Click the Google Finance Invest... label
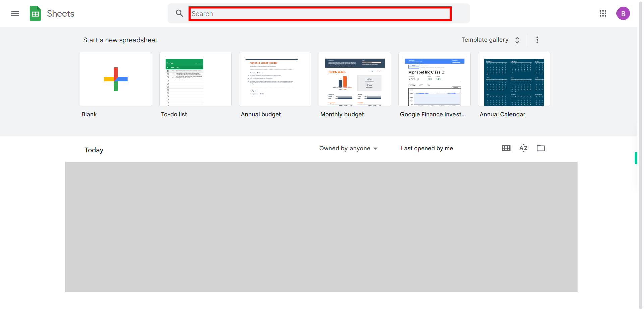This screenshot has height=316, width=644. click(433, 114)
